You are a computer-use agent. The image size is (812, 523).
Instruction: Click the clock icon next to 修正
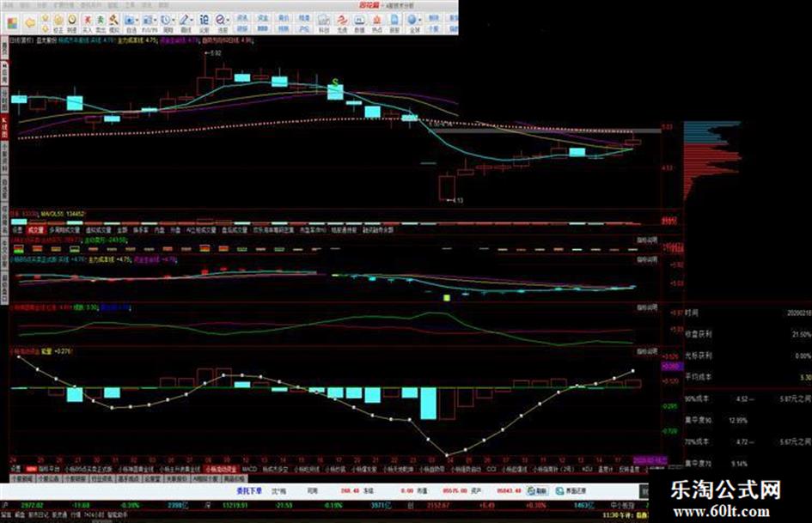[x=72, y=23]
